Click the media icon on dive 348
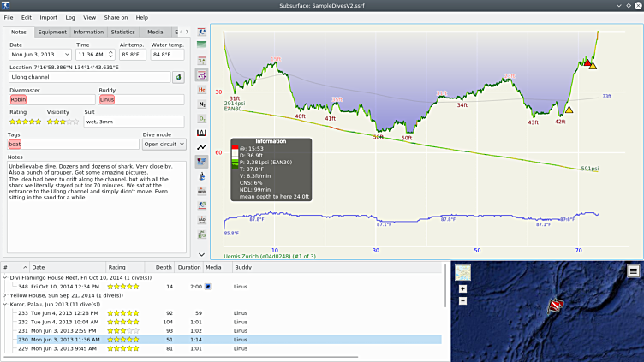The width and height of the screenshot is (644, 362). pos(207,287)
